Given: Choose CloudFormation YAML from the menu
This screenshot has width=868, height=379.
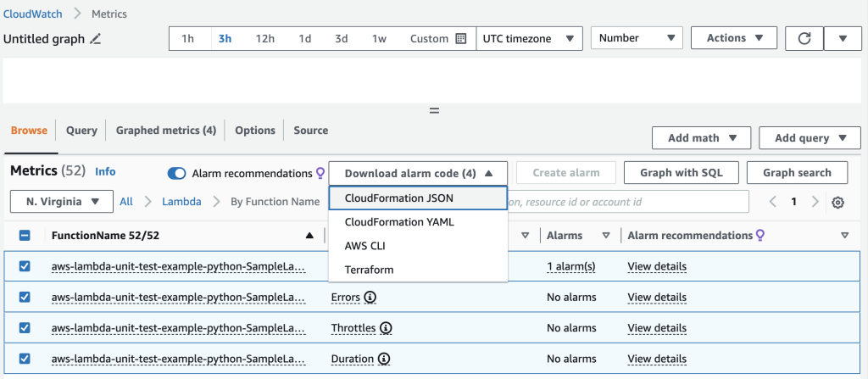Looking at the screenshot, I should pyautogui.click(x=418, y=222).
